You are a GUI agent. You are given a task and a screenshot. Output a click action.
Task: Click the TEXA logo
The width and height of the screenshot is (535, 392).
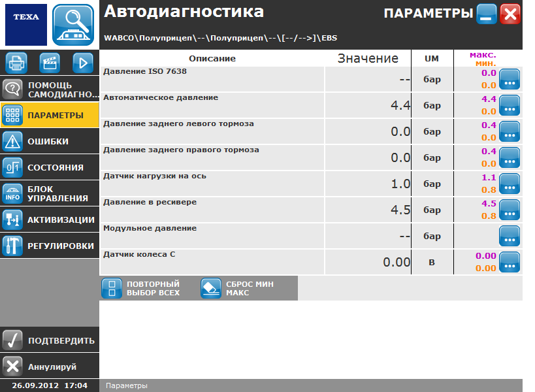coord(26,25)
